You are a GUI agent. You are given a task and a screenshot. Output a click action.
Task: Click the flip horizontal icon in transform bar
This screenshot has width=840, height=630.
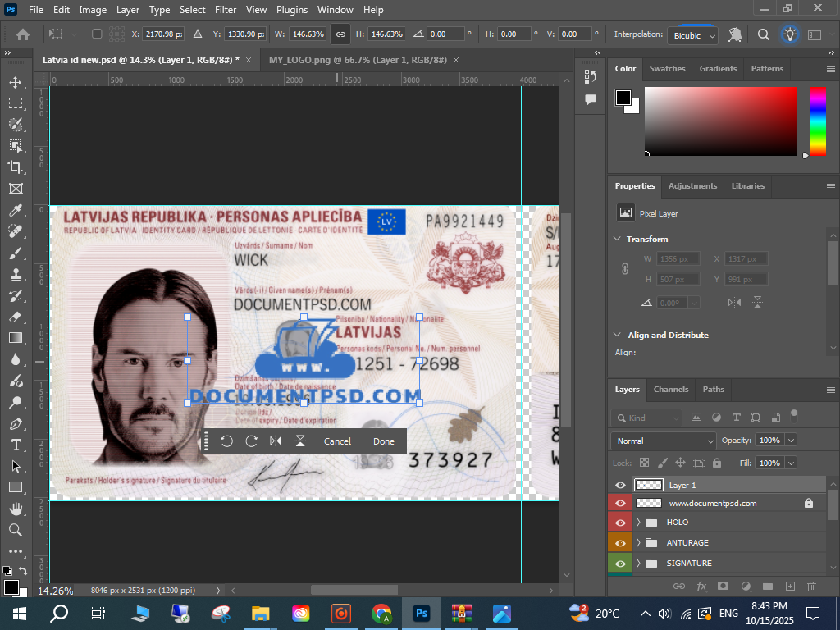pyautogui.click(x=276, y=441)
